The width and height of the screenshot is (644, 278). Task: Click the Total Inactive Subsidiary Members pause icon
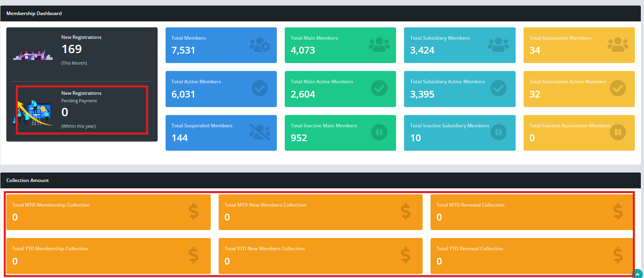click(498, 132)
